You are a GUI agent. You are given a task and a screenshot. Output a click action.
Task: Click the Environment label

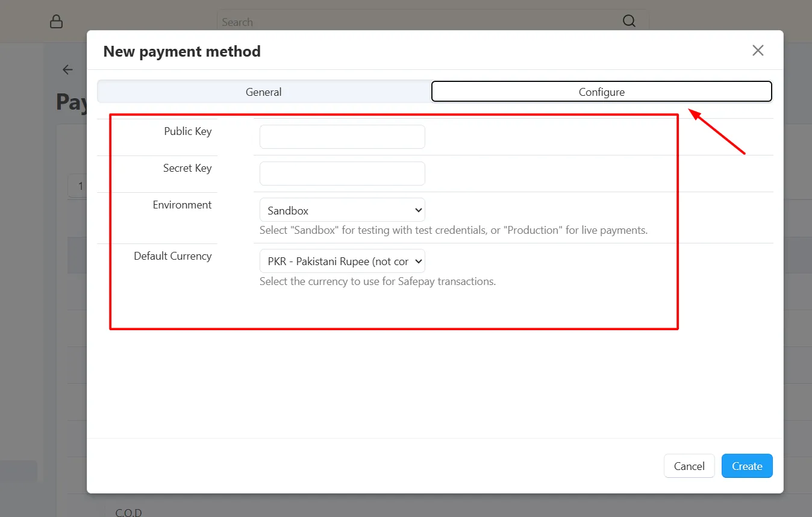pos(182,205)
